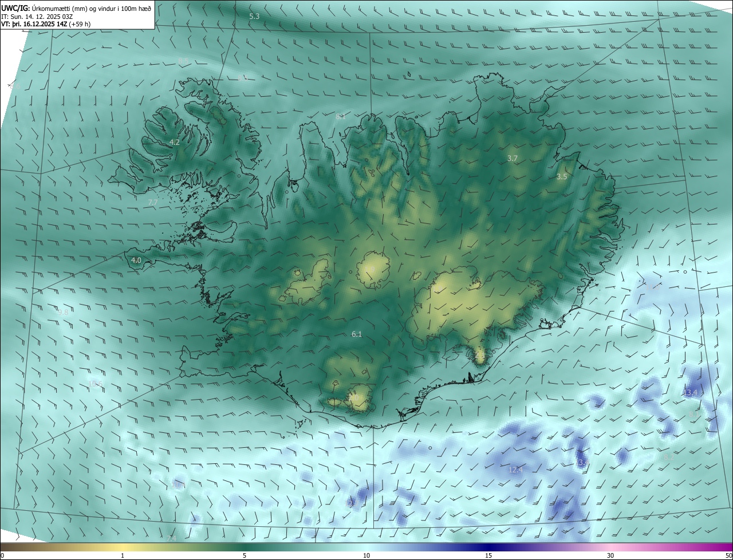Click the 4.2 value over the Westfjords
The width and height of the screenshot is (733, 560).
[x=175, y=142]
